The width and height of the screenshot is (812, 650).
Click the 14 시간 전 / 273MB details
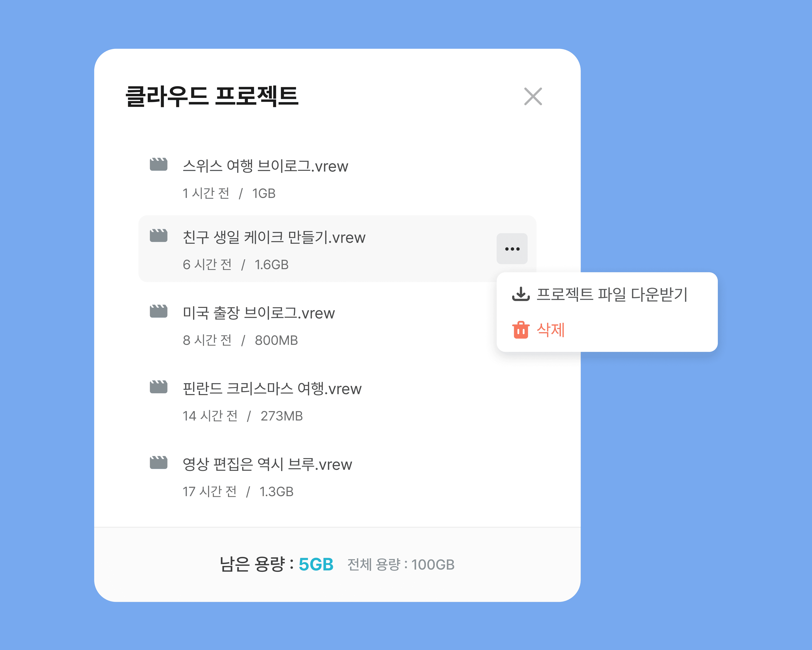pos(243,416)
